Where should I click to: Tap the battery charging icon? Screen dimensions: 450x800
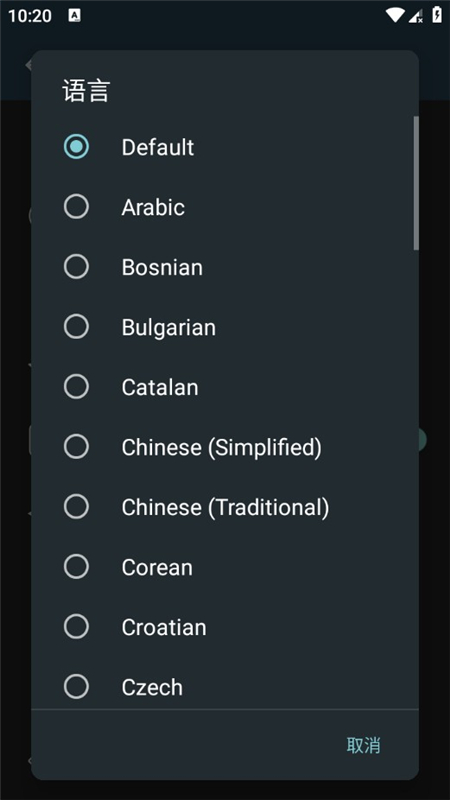[x=437, y=14]
